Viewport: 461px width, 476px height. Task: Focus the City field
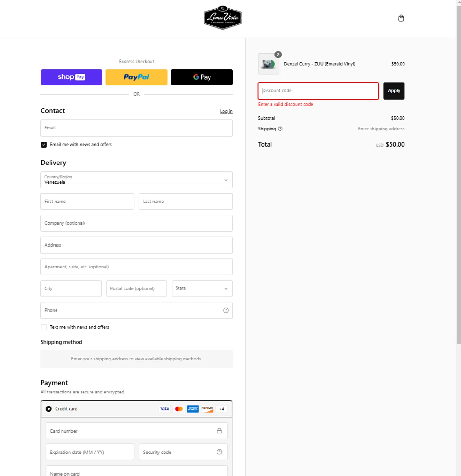[x=71, y=288]
